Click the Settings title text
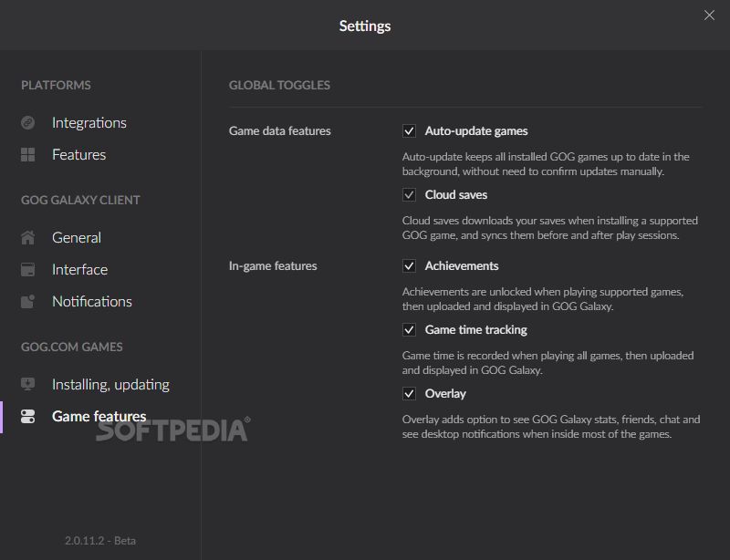Screen dimensions: 730x560 coord(365,26)
